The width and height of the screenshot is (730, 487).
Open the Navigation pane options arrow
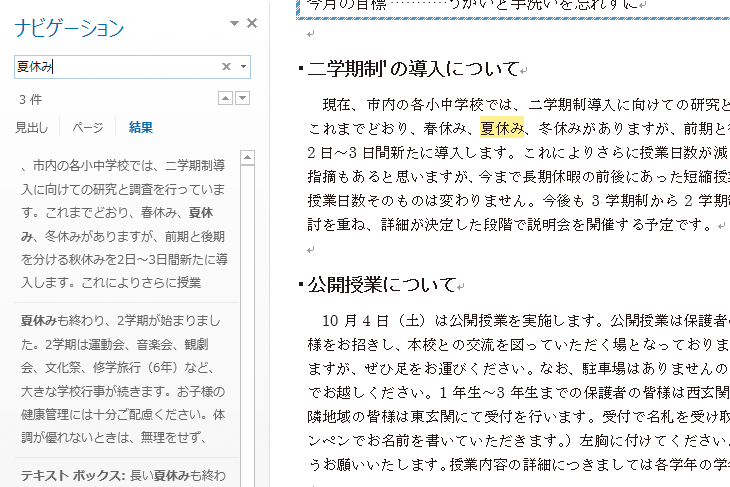(x=234, y=23)
